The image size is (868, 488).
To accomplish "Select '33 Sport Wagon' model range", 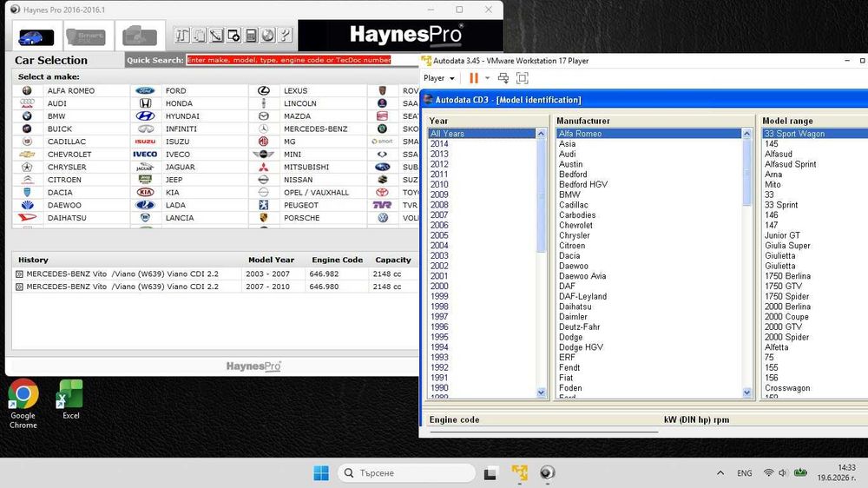I will click(x=815, y=134).
